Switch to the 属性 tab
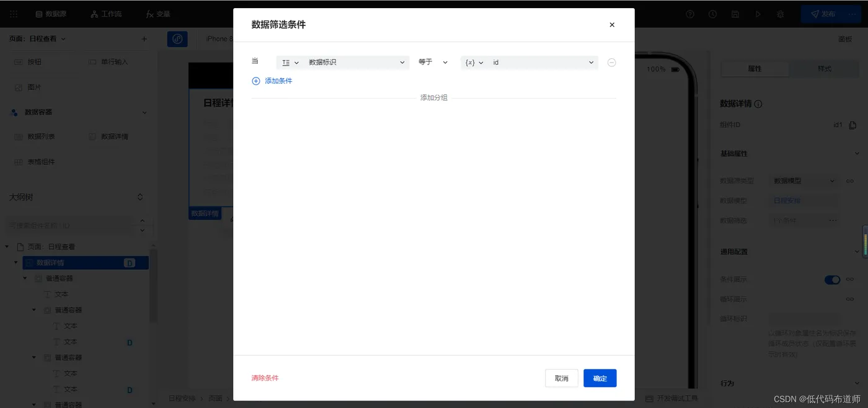Image resolution: width=868 pixels, height=408 pixels. click(755, 69)
